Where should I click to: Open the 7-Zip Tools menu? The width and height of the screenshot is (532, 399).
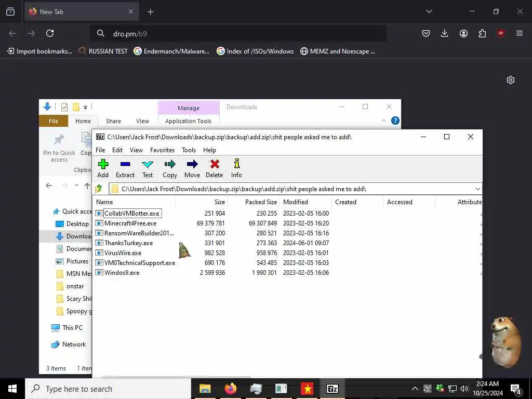point(189,150)
